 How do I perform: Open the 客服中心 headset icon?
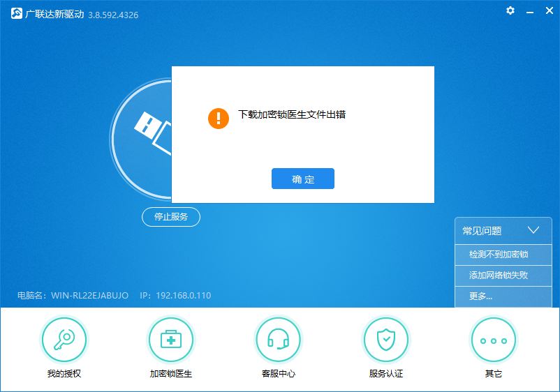point(279,340)
